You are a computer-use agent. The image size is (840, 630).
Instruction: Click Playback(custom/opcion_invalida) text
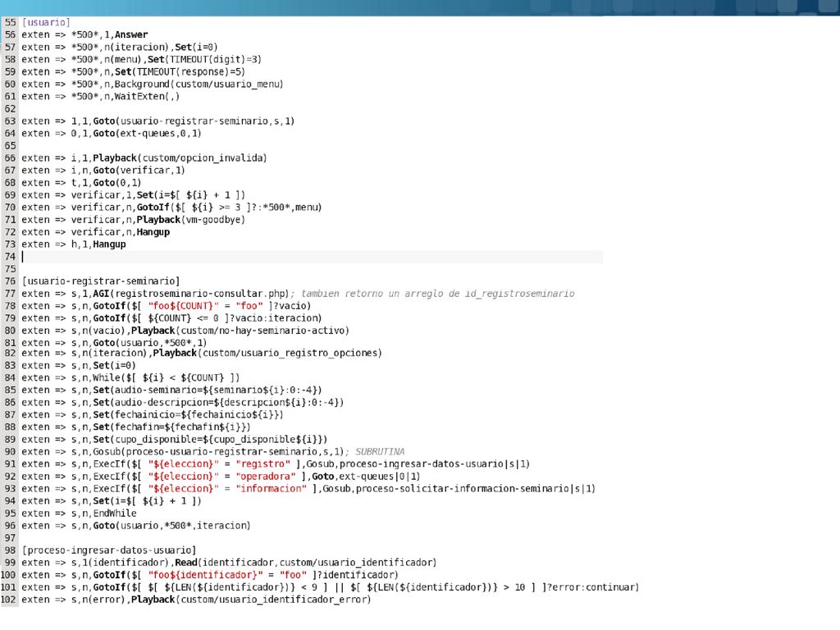tap(180, 158)
